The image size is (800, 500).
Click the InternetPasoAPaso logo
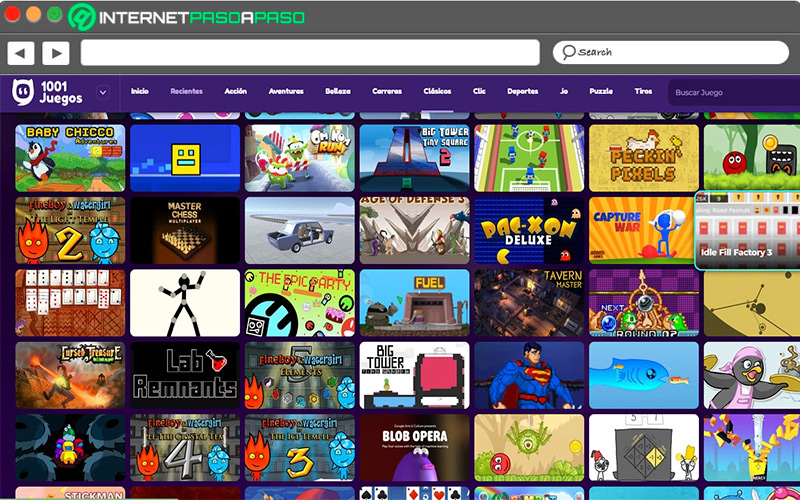point(187,17)
